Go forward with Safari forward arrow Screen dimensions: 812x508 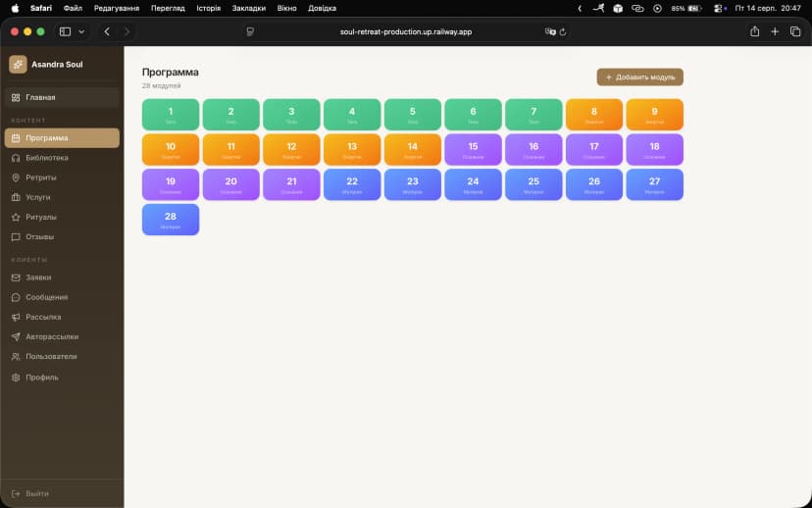[127, 31]
